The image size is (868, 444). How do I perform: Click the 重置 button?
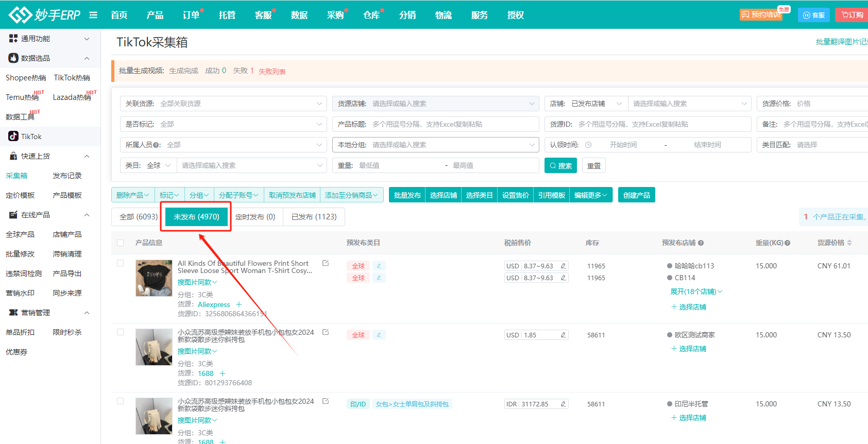[594, 166]
